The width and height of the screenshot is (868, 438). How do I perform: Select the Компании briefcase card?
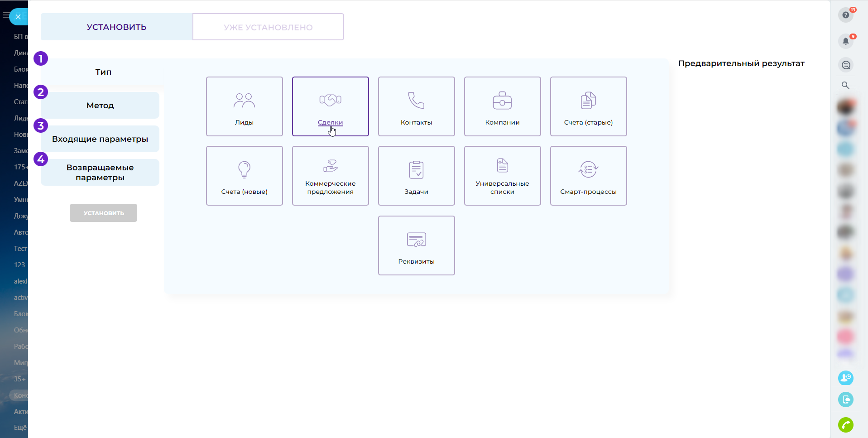(x=502, y=106)
